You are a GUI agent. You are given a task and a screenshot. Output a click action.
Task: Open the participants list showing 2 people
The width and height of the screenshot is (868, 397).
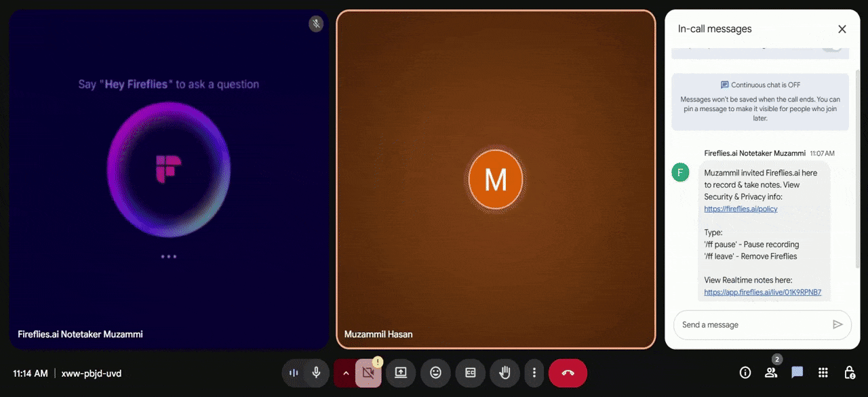click(770, 373)
